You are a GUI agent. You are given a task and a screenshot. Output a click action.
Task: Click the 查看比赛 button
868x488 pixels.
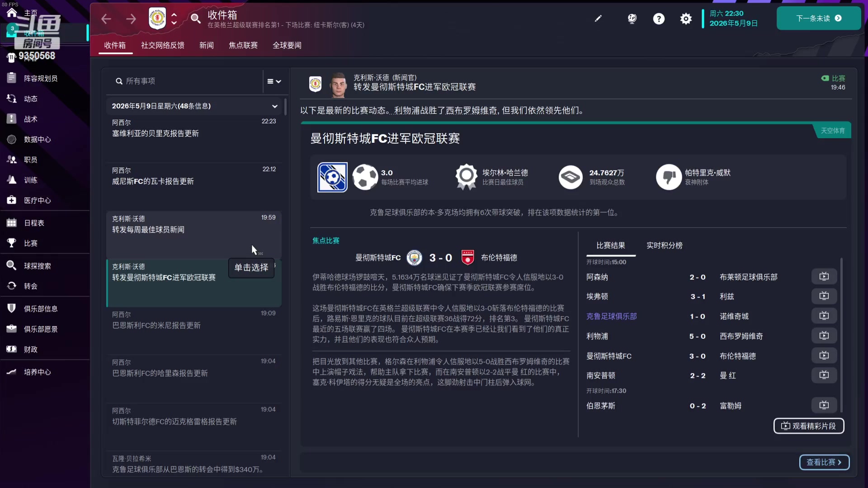tap(824, 462)
